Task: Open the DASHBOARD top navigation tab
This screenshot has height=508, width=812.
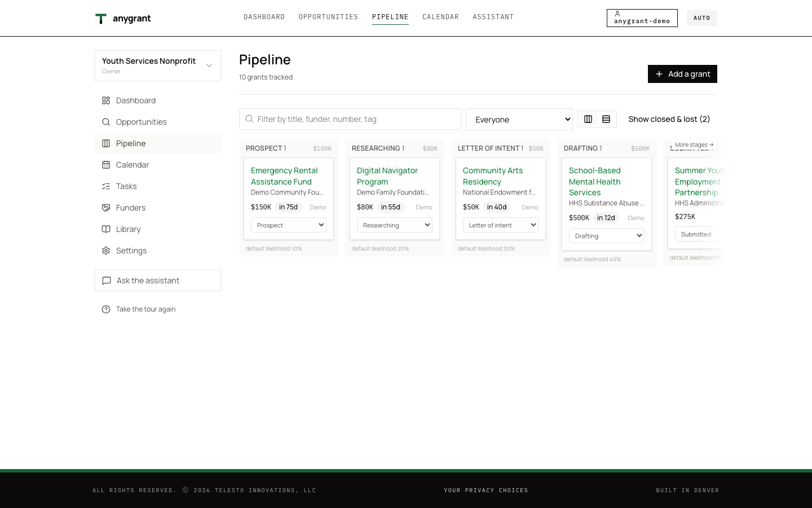Action: click(x=264, y=17)
